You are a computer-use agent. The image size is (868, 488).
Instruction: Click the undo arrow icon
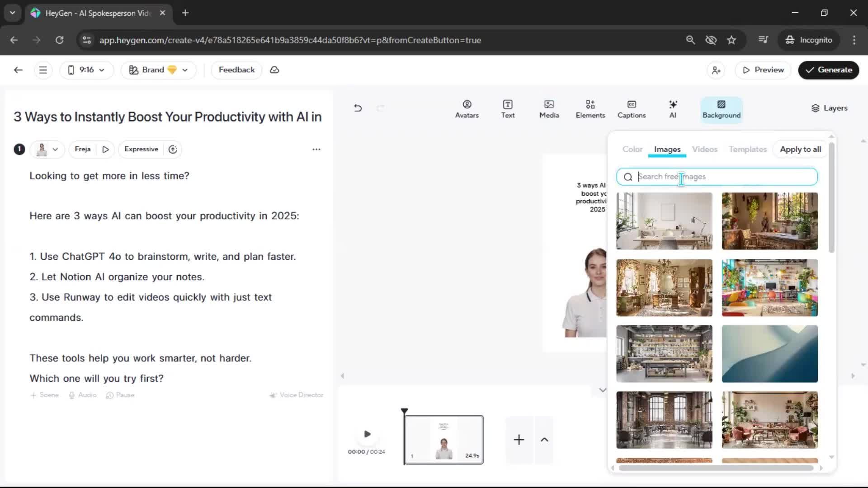point(358,108)
